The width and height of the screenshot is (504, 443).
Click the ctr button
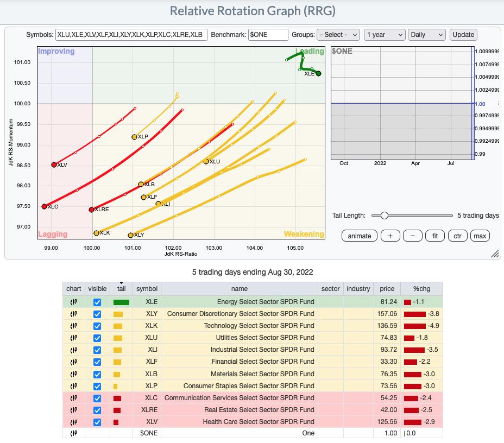(x=457, y=236)
